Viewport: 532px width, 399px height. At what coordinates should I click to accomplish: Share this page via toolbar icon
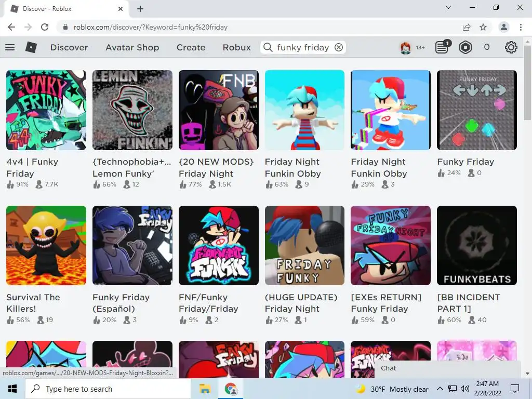click(x=467, y=27)
